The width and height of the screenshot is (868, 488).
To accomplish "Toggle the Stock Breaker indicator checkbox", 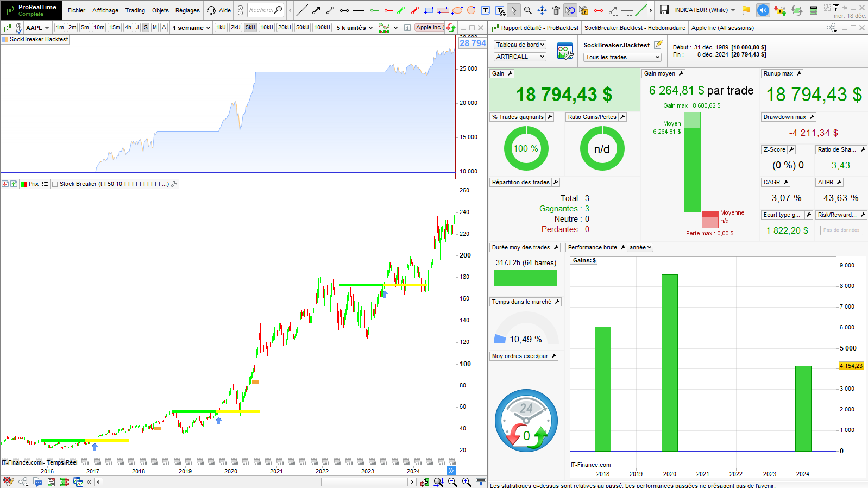I will [54, 184].
